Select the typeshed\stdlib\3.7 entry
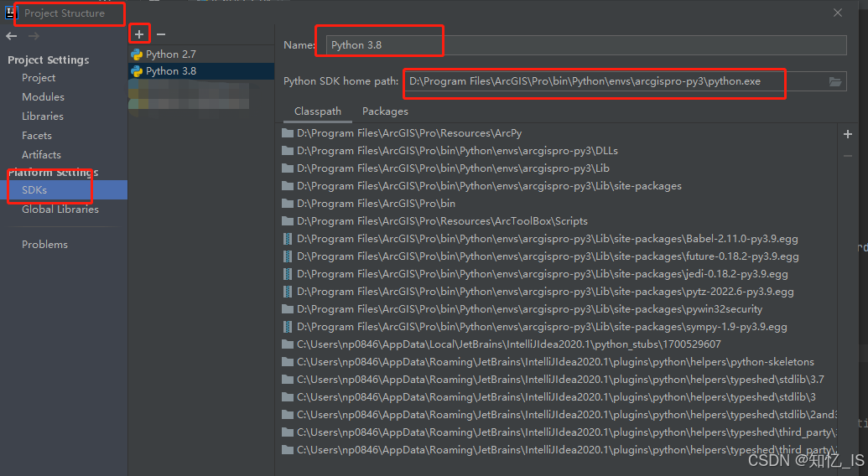The height and width of the screenshot is (476, 868). 560,380
